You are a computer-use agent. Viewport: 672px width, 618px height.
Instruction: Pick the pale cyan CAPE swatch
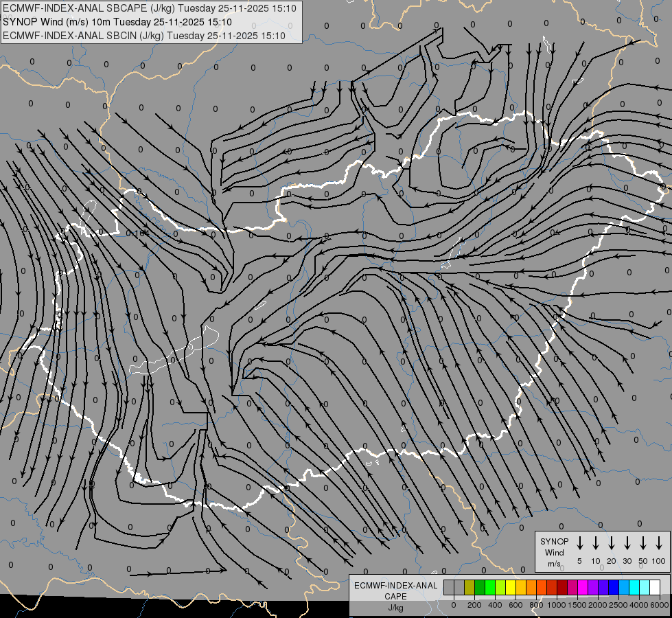[x=644, y=587]
